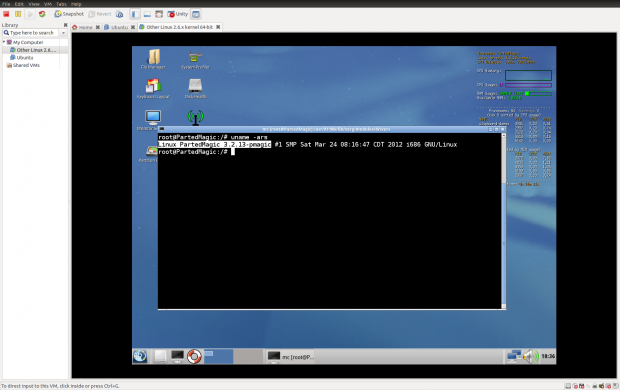Open the File Manager desktop icon

153,59
